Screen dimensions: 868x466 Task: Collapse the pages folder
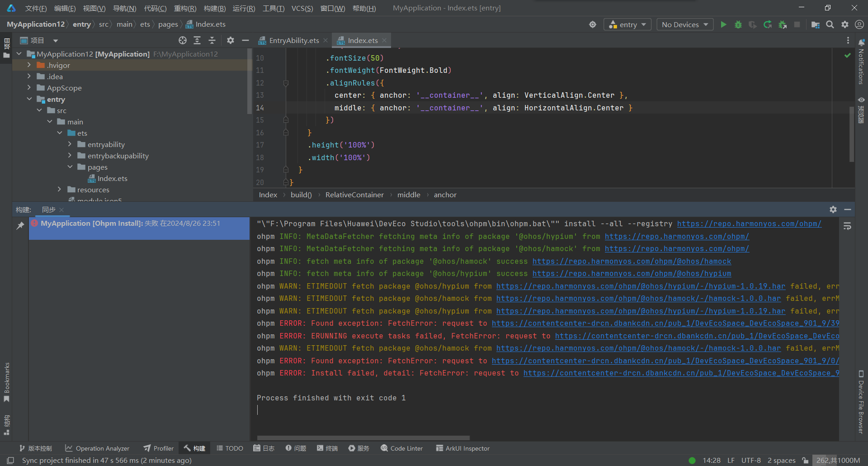(x=70, y=167)
